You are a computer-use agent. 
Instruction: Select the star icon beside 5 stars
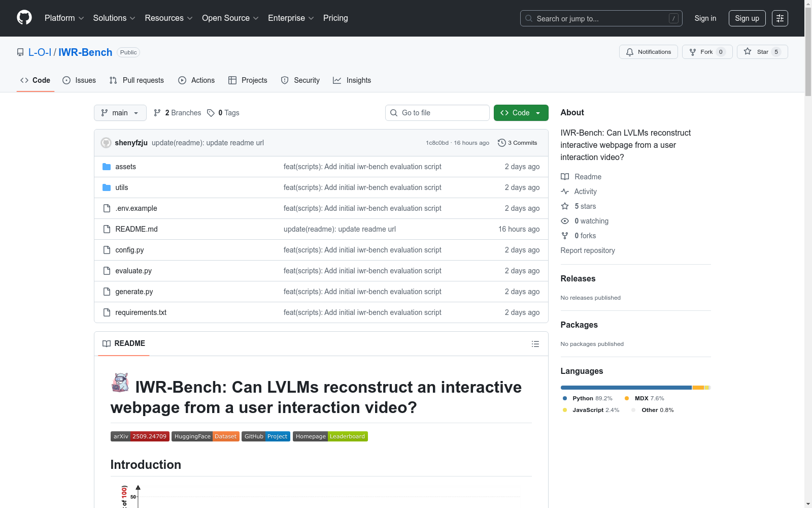565,206
